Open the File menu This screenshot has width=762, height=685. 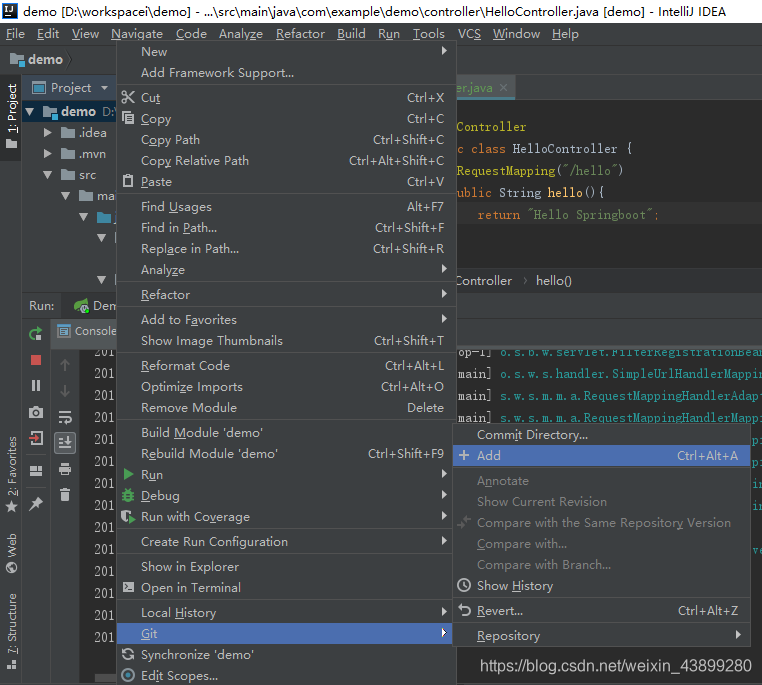click(x=15, y=34)
